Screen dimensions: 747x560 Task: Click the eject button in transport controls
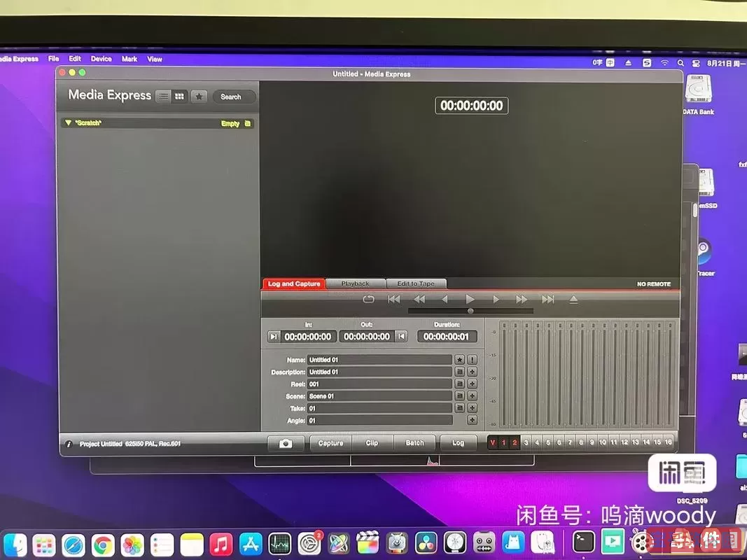(x=573, y=299)
